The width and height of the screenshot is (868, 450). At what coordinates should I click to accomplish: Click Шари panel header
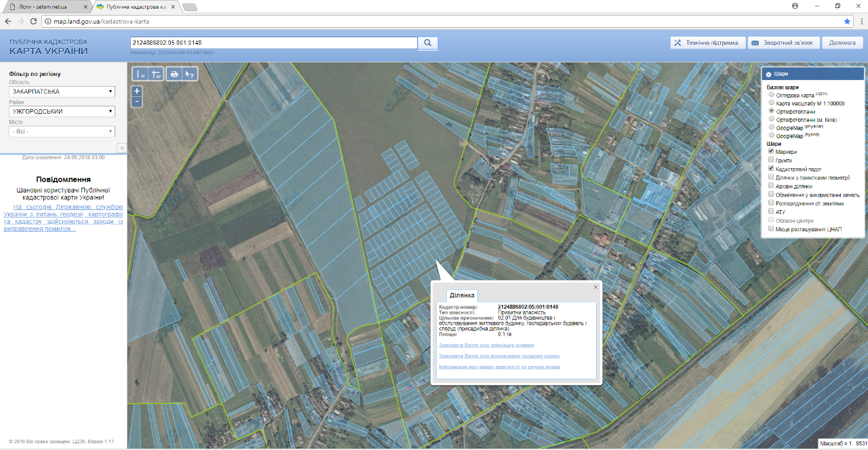click(813, 75)
